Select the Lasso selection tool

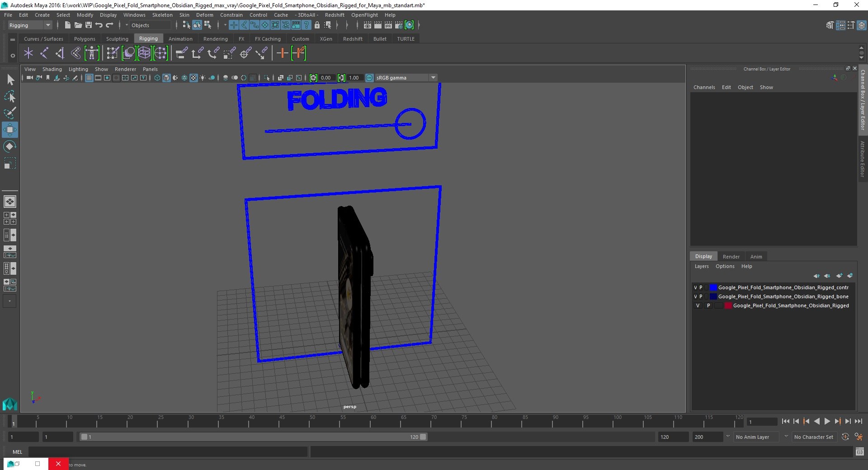coord(10,96)
